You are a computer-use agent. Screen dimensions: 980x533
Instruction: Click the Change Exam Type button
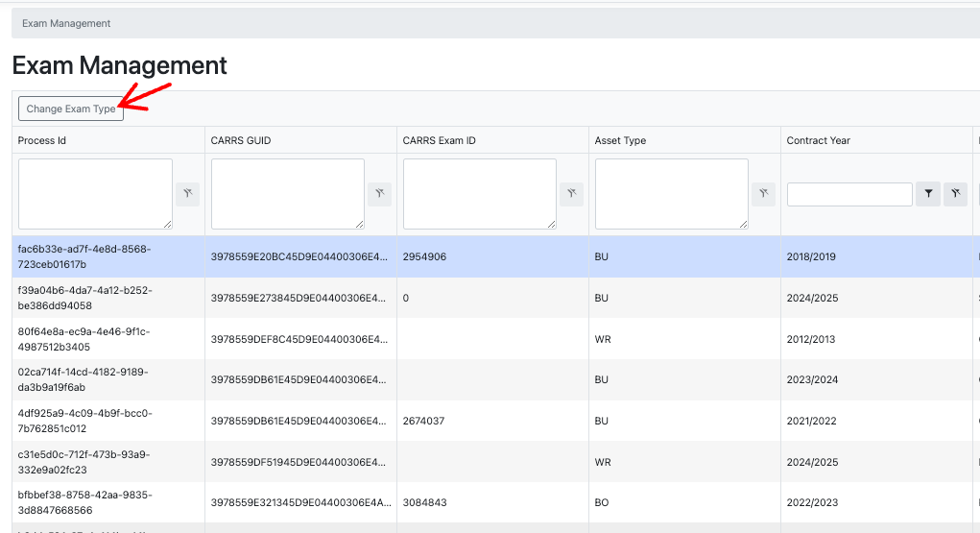click(71, 109)
